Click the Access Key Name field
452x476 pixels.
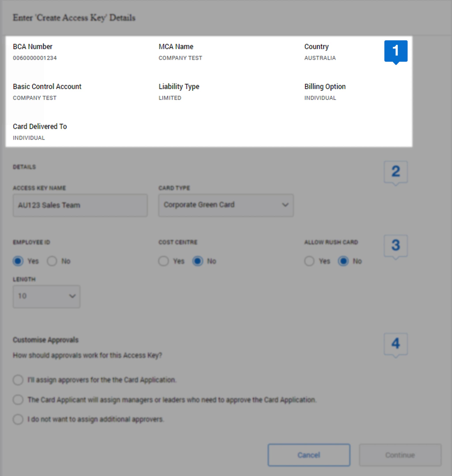coord(80,205)
